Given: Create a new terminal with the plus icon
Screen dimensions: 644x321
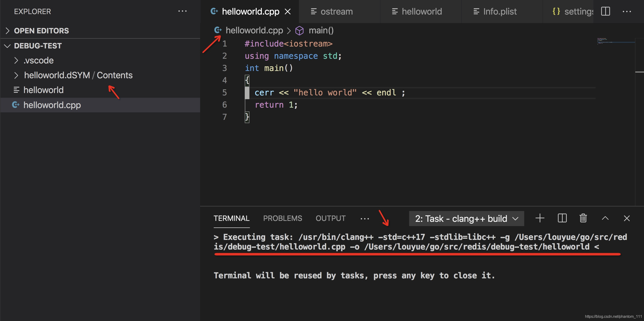Looking at the screenshot, I should point(540,218).
